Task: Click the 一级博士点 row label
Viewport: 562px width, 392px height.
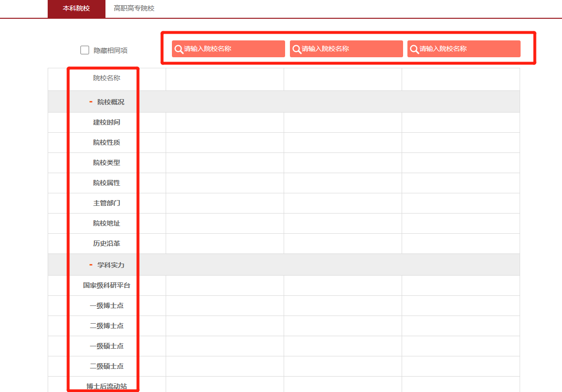Action: click(106, 306)
